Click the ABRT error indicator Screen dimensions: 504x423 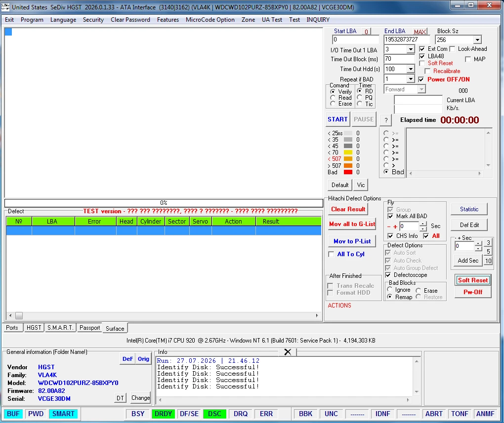(x=434, y=414)
